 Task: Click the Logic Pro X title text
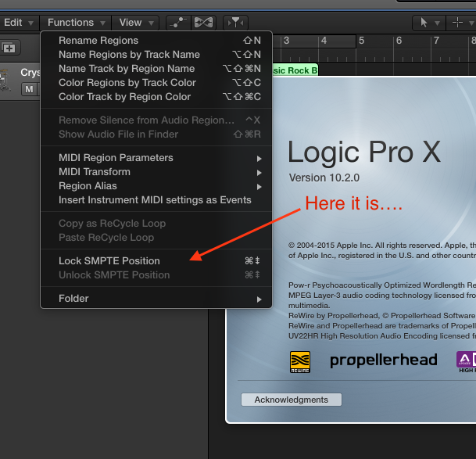363,152
